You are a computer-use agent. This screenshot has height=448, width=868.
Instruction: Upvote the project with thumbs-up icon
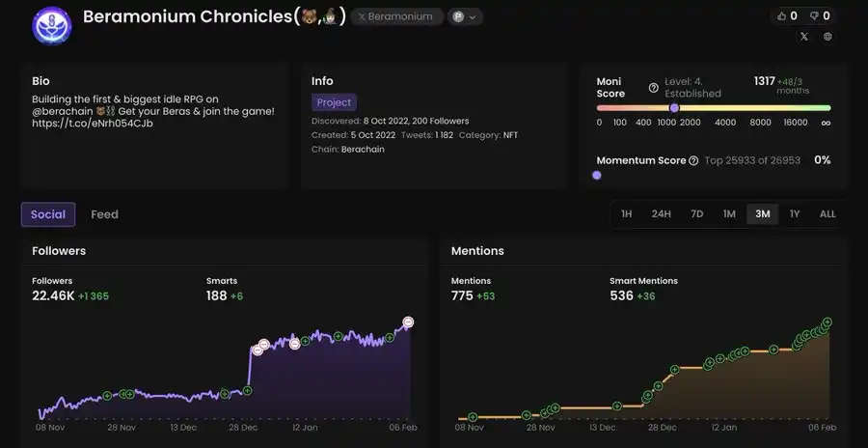click(x=780, y=15)
